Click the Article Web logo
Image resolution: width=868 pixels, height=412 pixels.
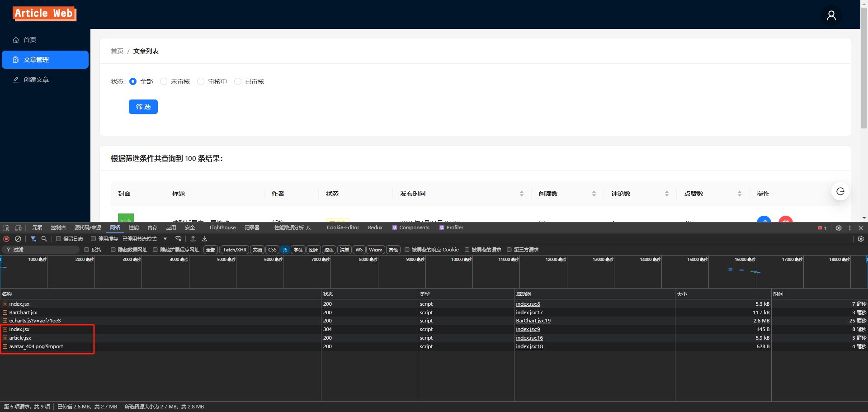44,14
